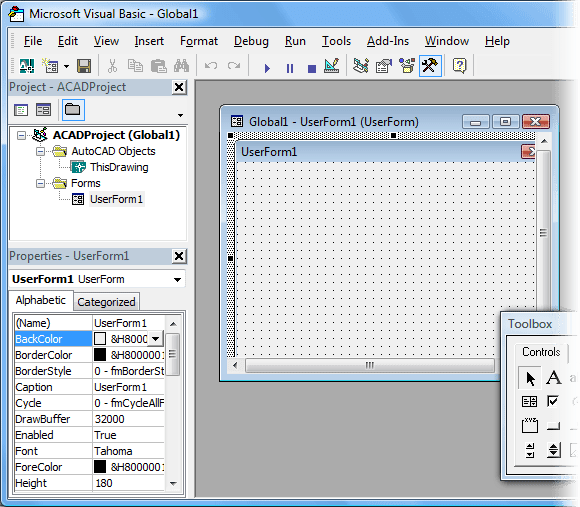The image size is (580, 507).
Task: Select ThisDrawing in project tree
Action: pyautogui.click(x=119, y=167)
